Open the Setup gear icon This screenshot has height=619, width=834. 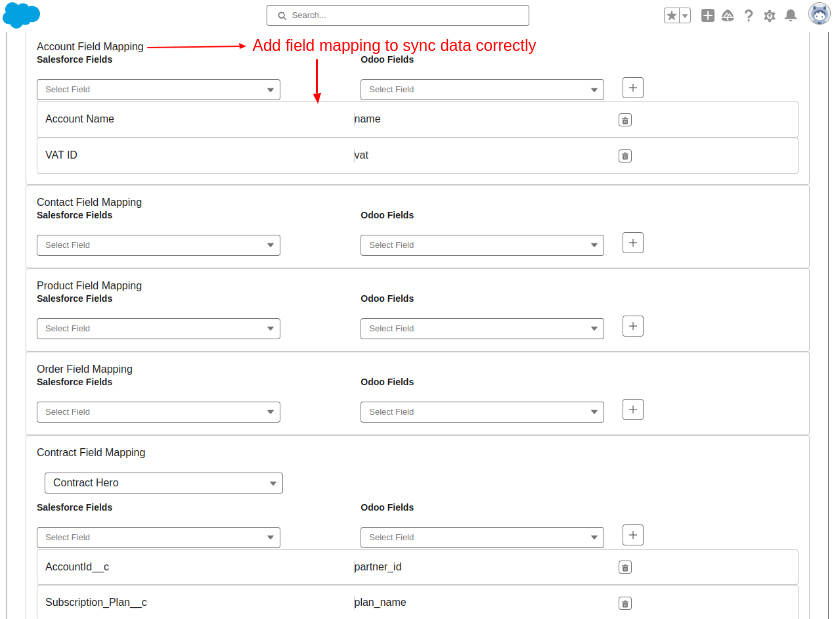click(x=769, y=16)
